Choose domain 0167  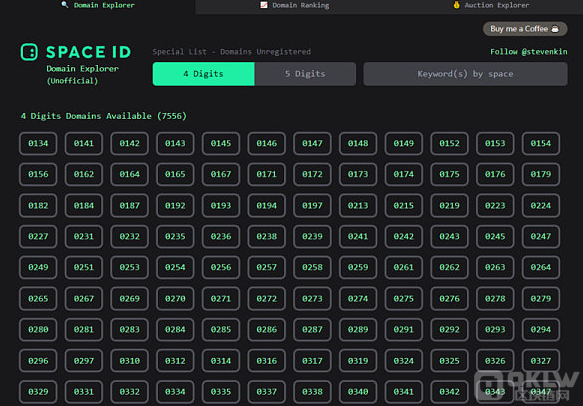pyautogui.click(x=221, y=174)
